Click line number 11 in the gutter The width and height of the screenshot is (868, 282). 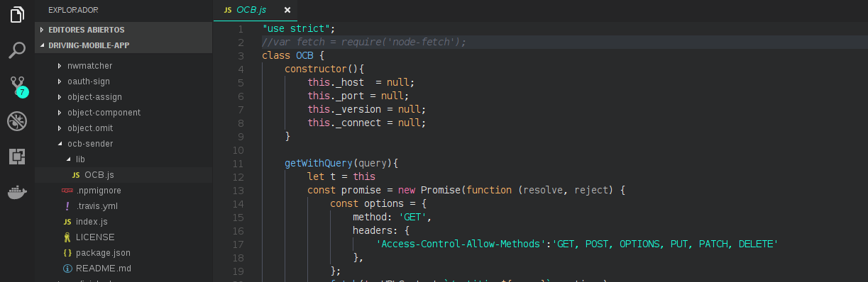(x=238, y=164)
